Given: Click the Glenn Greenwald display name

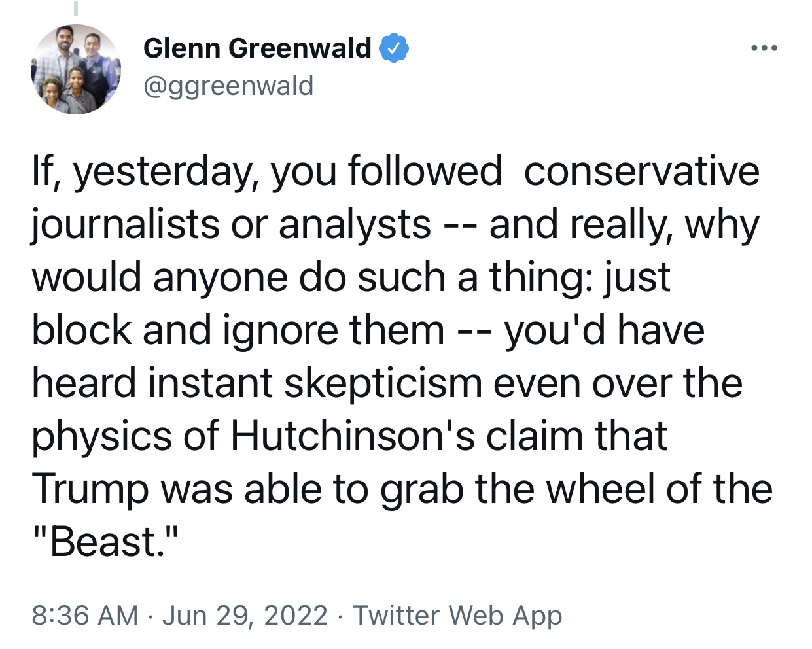Looking at the screenshot, I should pyautogui.click(x=257, y=48).
